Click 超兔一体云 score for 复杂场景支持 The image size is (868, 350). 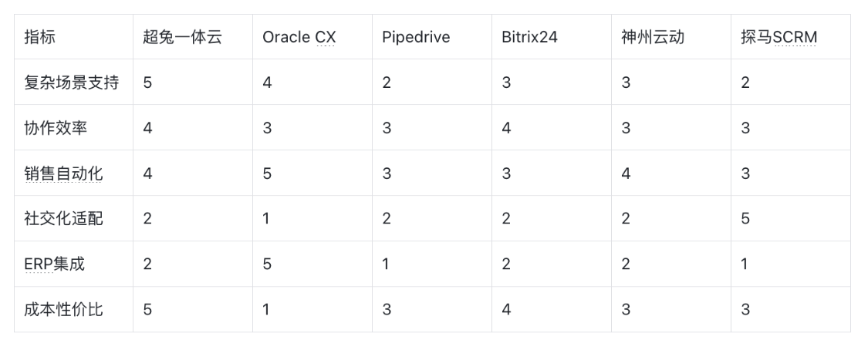[x=147, y=82]
